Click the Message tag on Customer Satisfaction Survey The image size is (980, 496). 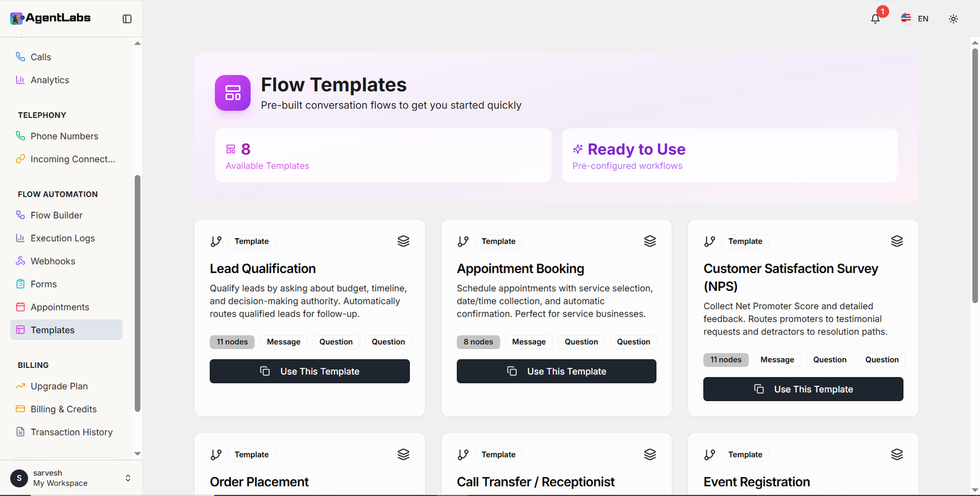pos(777,359)
